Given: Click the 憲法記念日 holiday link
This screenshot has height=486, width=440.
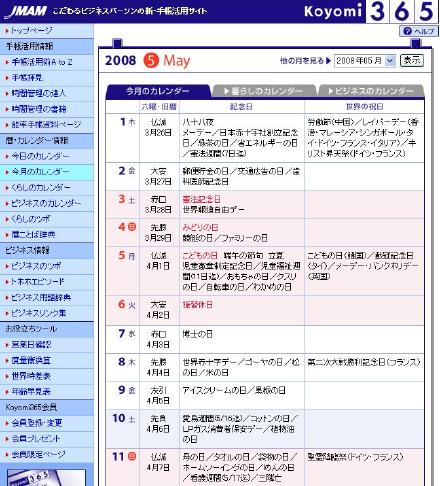Looking at the screenshot, I should 201,199.
